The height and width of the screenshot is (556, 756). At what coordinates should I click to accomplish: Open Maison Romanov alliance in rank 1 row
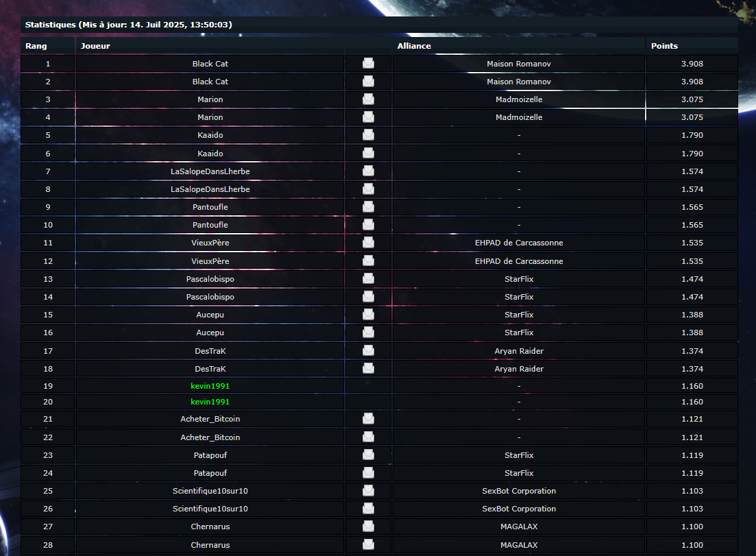[519, 64]
